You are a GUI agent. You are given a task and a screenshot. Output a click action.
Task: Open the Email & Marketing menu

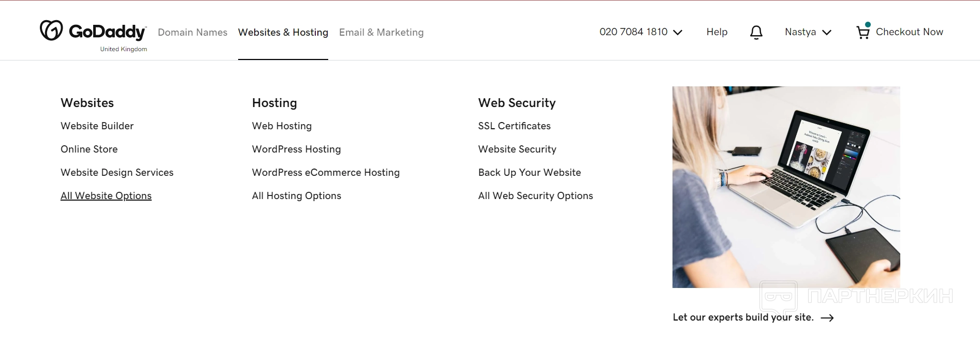point(381,32)
